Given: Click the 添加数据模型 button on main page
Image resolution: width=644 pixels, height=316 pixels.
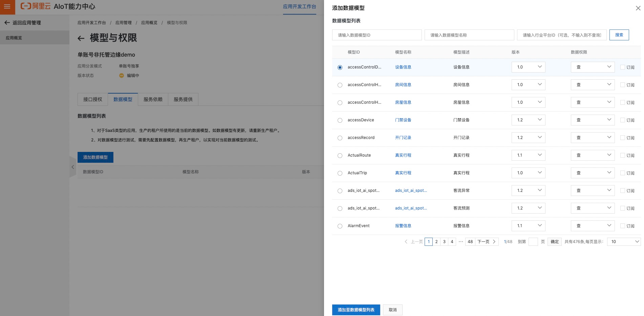Looking at the screenshot, I should 95,157.
